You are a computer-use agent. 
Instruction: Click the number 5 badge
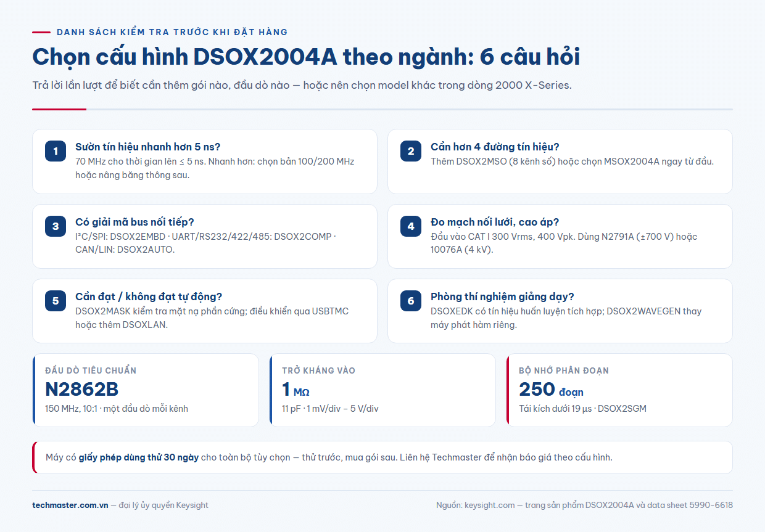56,301
